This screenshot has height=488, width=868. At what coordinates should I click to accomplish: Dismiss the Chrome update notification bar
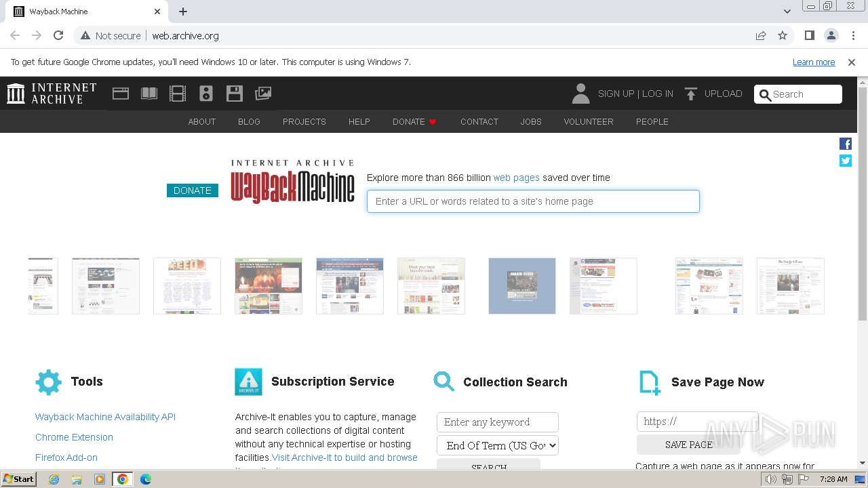852,62
